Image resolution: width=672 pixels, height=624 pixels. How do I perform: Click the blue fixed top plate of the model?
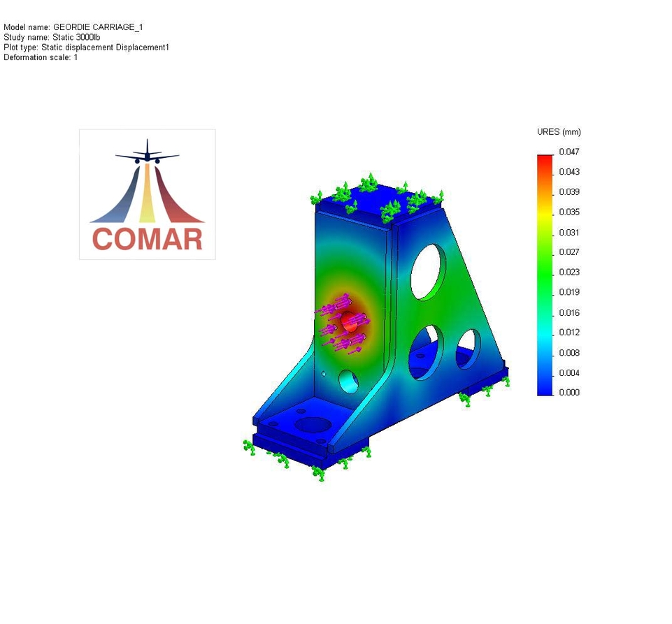(378, 201)
